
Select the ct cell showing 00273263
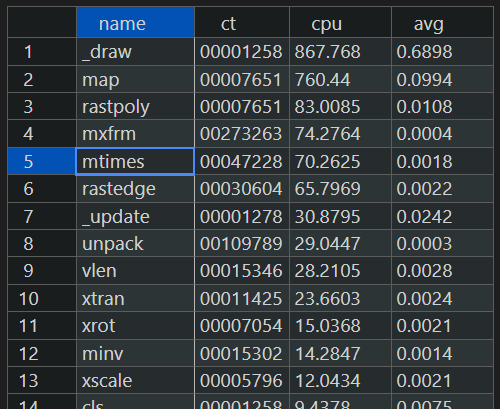click(242, 134)
